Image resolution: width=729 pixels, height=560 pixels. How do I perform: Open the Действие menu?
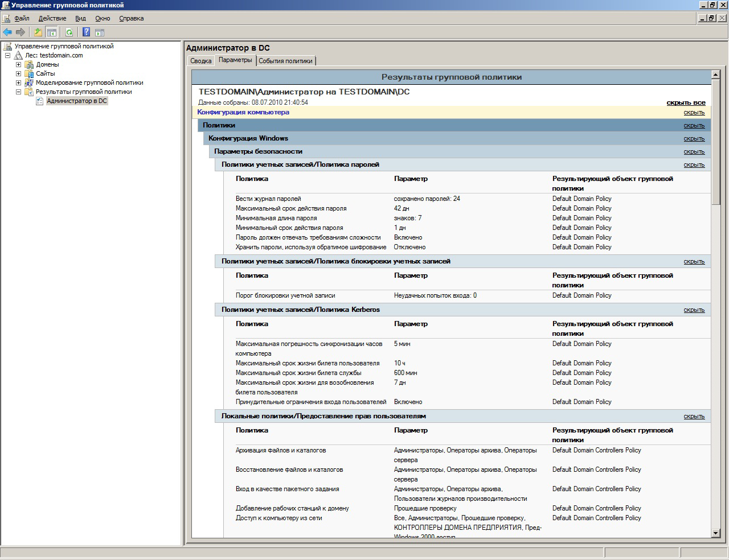[x=52, y=18]
